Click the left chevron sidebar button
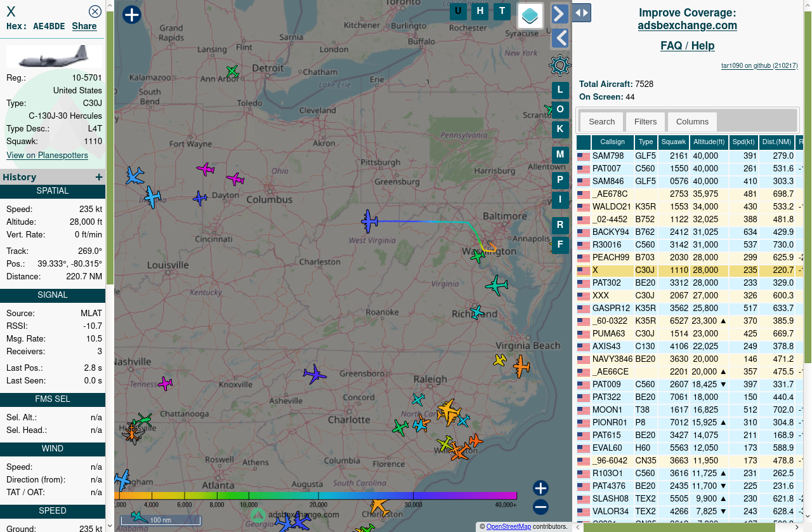This screenshot has width=812, height=532. tap(560, 38)
